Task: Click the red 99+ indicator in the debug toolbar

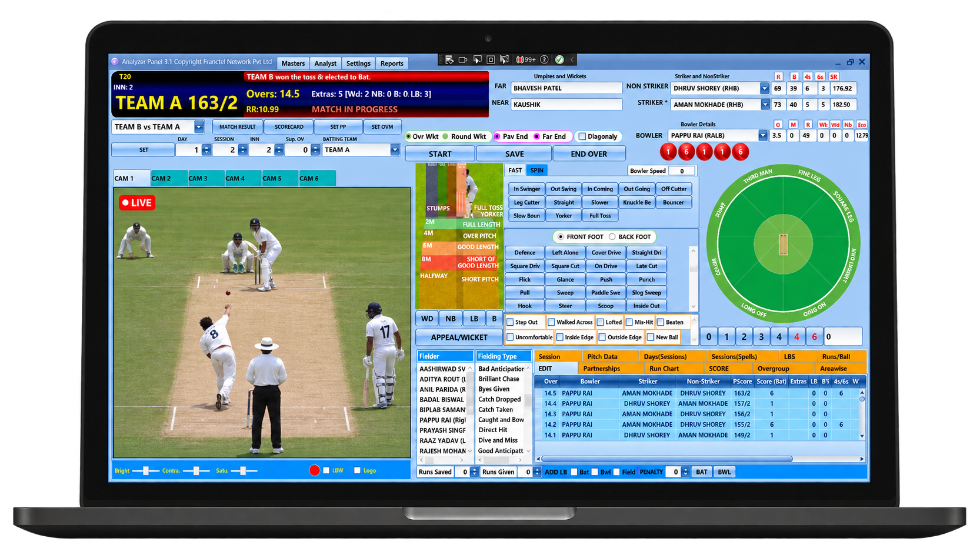Action: [526, 59]
